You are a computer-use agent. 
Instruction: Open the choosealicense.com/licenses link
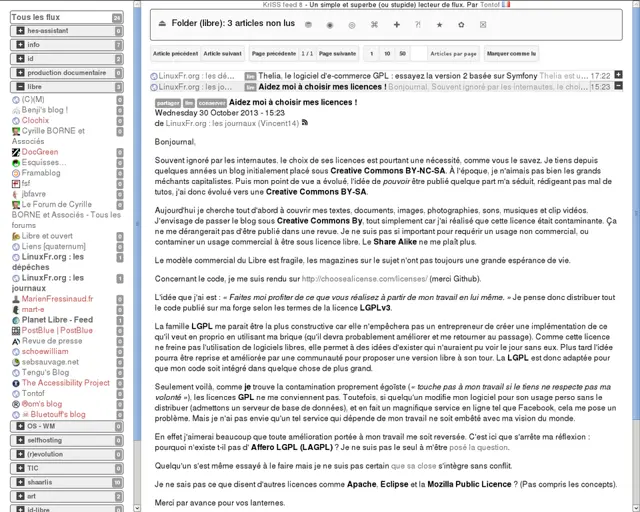coord(364,279)
